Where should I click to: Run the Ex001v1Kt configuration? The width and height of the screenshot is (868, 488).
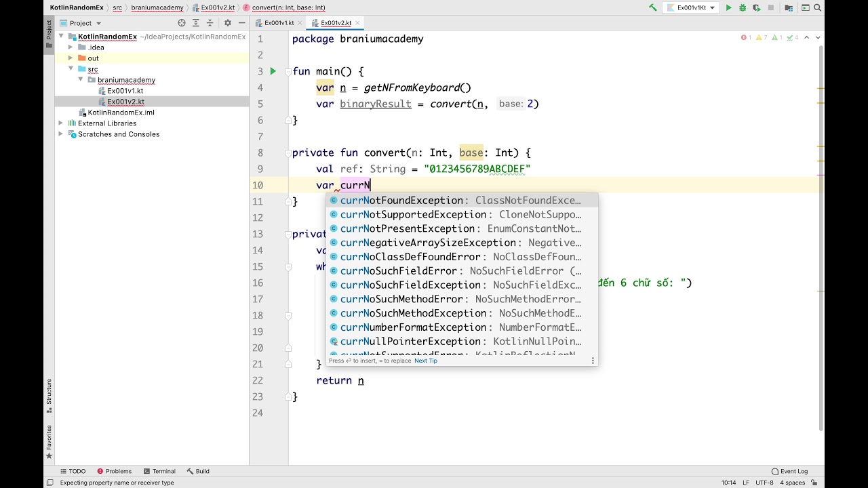(x=729, y=7)
